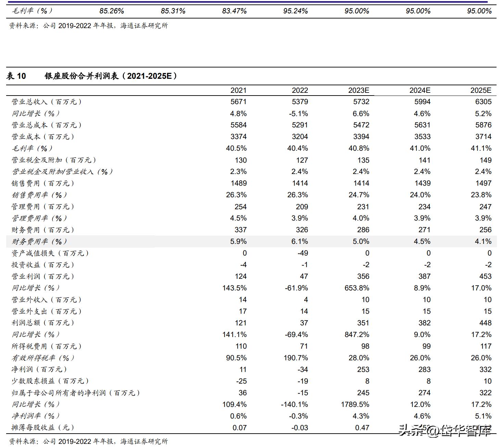Screen dimensions: 502x448
Task: Click the row label 营业总收入（百万元）
Action: point(47,102)
